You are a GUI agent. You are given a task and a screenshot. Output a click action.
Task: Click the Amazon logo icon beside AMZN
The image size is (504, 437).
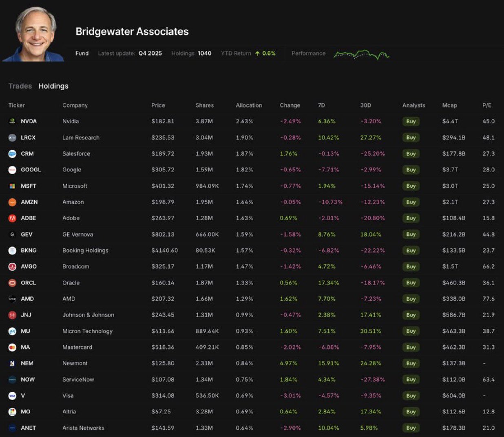12,202
